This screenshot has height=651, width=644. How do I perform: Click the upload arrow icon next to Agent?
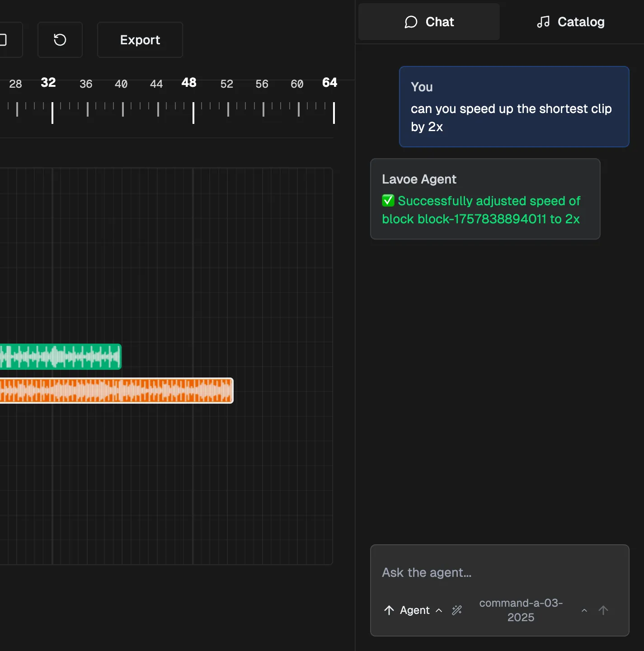pos(389,610)
